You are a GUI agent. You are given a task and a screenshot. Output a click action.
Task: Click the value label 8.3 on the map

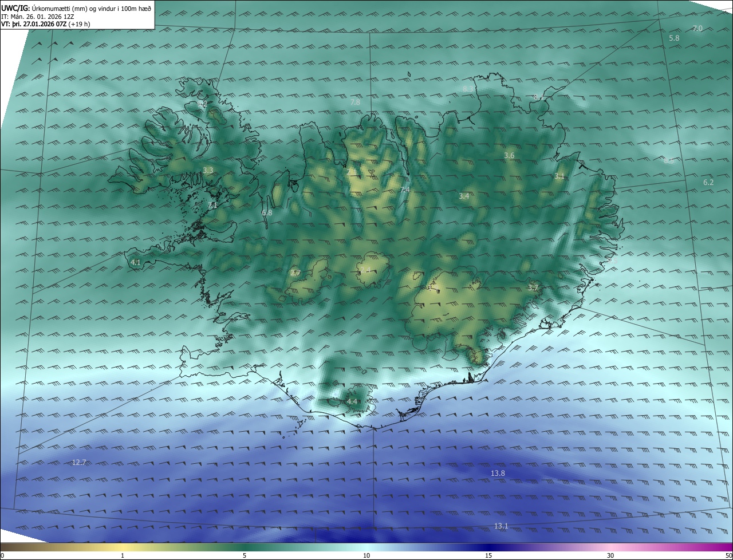coord(468,89)
